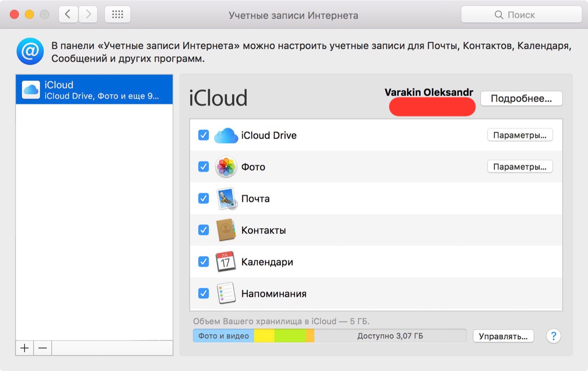The image size is (588, 371).
Task: Click the blue @ Internet Accounts icon
Action: coord(30,51)
